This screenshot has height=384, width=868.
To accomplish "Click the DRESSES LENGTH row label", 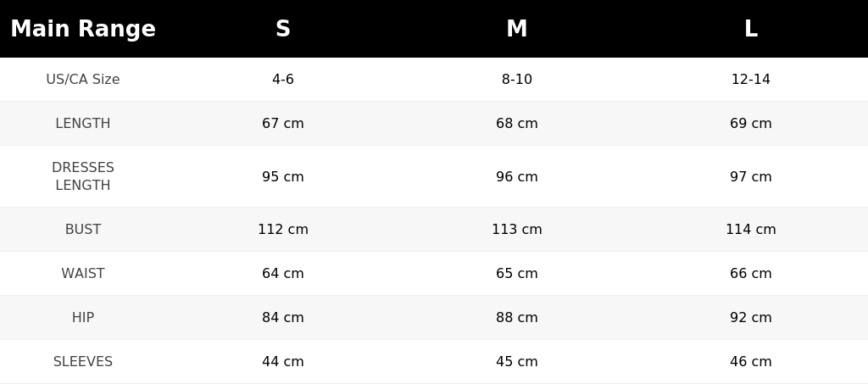I will (83, 176).
